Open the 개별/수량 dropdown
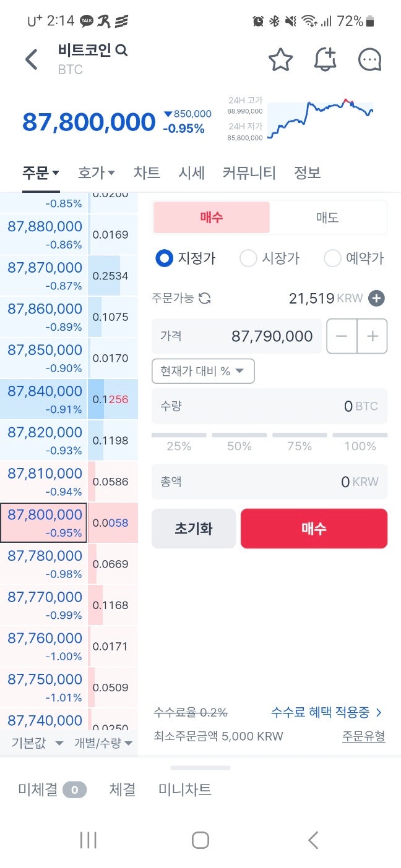 pos(99,744)
